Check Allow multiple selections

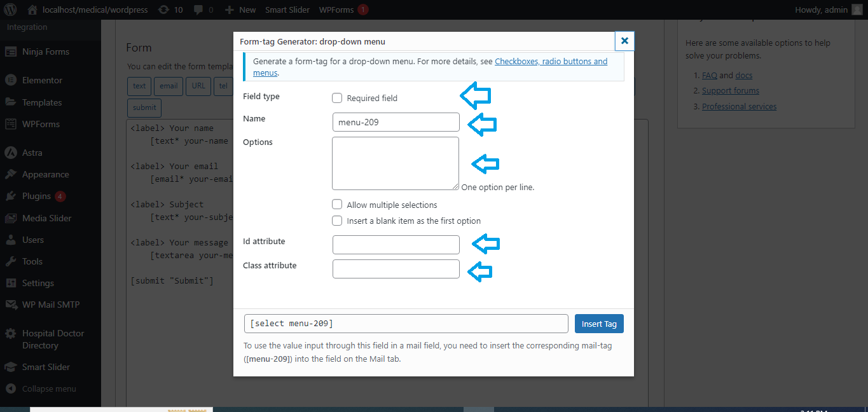[337, 205]
